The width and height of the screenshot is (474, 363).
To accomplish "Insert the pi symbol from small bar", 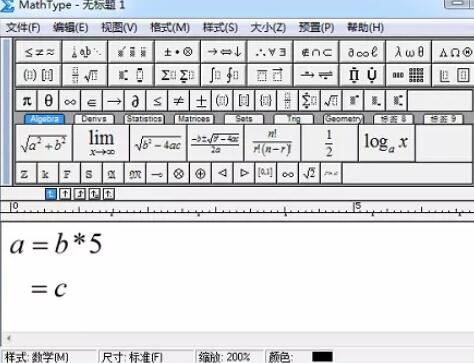I will [x=27, y=100].
